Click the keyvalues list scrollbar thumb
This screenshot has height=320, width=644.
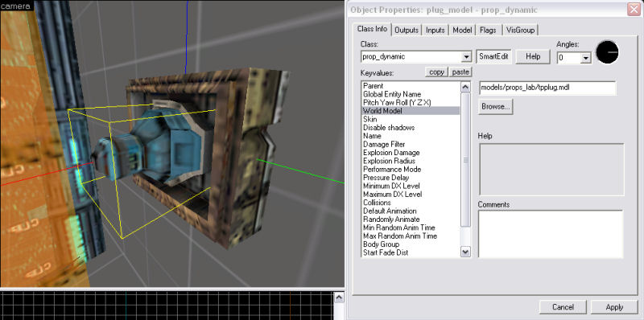(465, 159)
